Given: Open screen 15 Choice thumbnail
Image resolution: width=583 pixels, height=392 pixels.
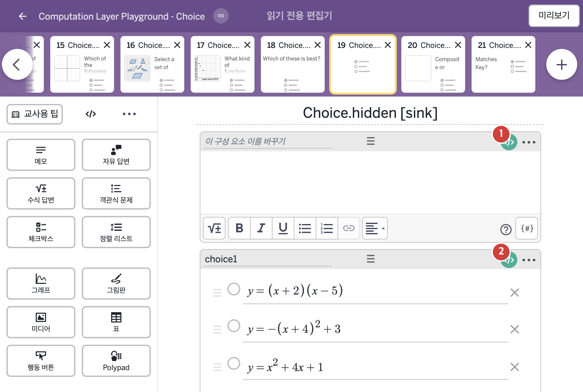Looking at the screenshot, I should click(82, 64).
